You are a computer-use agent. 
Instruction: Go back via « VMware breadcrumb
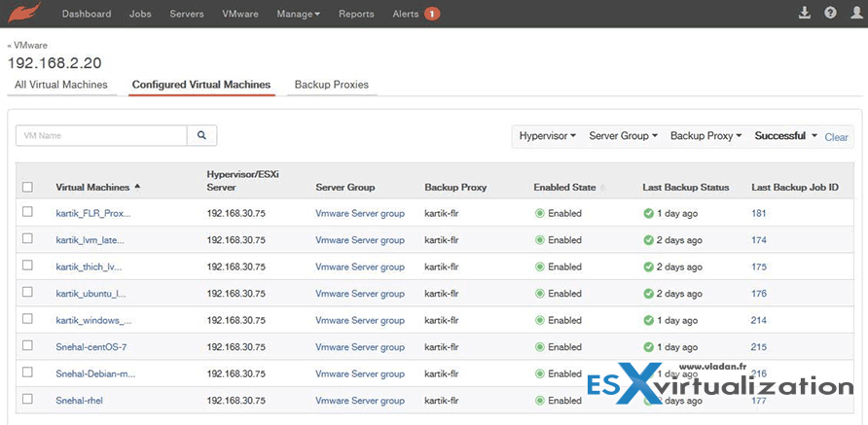27,46
